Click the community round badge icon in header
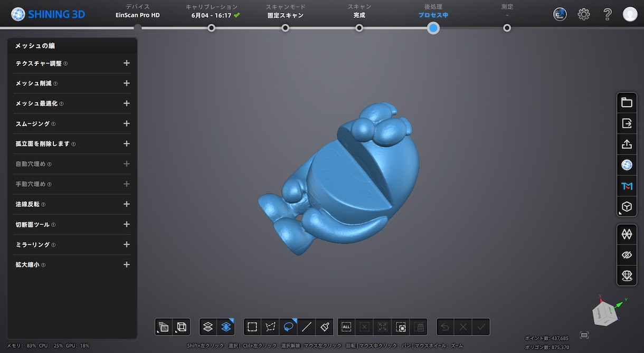The height and width of the screenshot is (353, 644). 560,14
